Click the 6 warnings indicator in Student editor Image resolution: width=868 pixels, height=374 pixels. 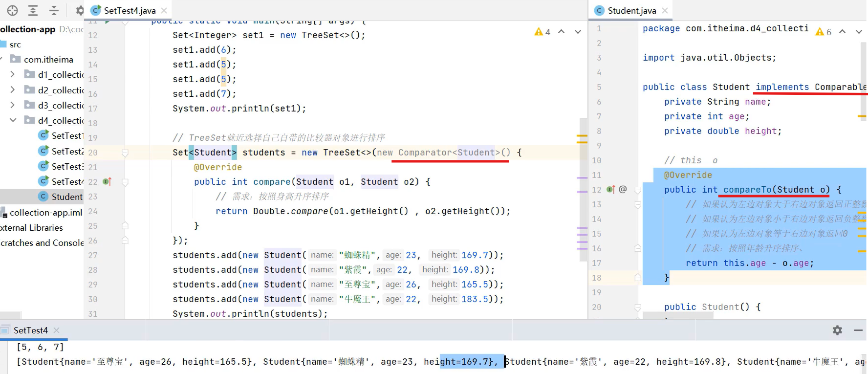coord(824,32)
